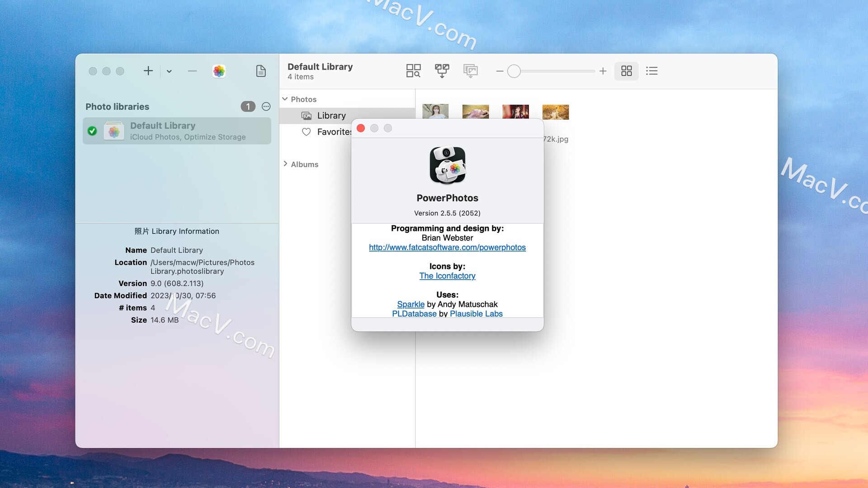Click the Version 2.5.5 (2052) text

(x=447, y=213)
